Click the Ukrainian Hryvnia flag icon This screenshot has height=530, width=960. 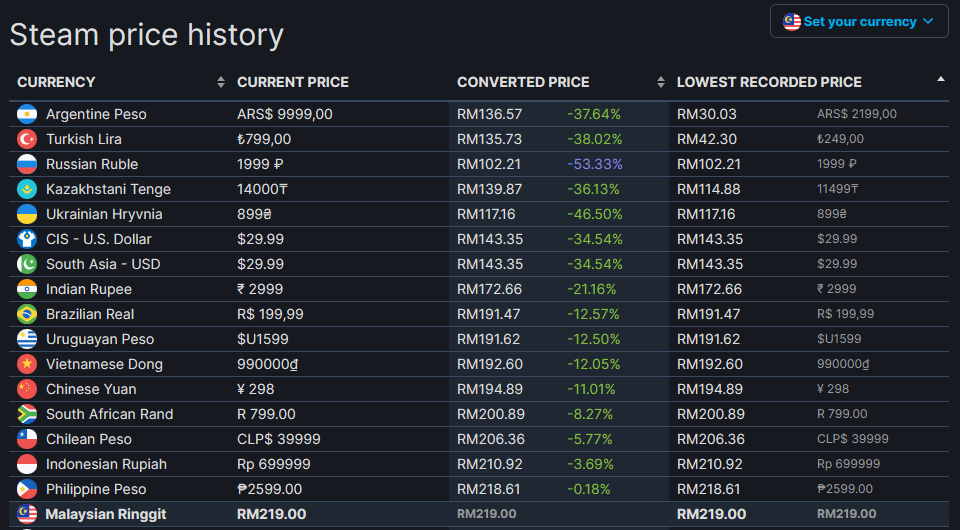pos(27,214)
